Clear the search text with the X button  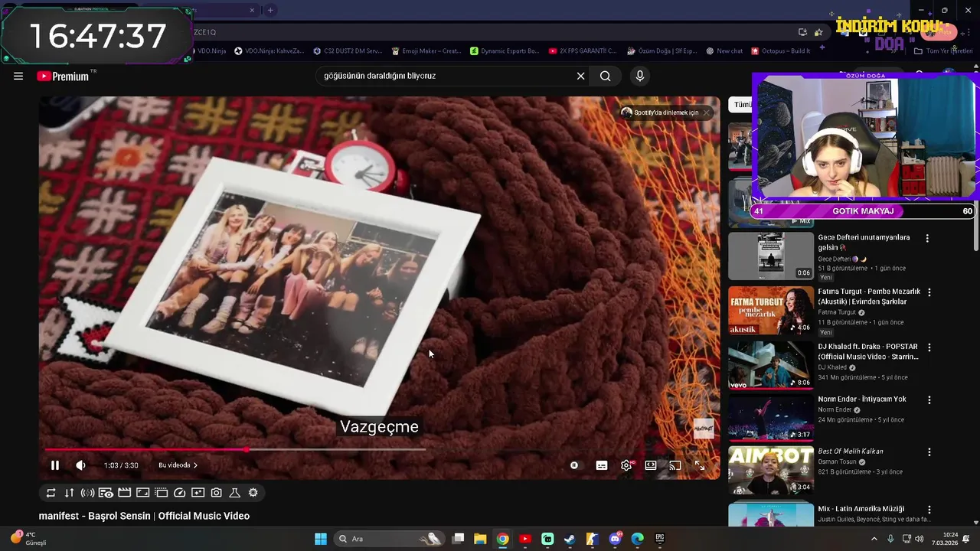pos(580,76)
